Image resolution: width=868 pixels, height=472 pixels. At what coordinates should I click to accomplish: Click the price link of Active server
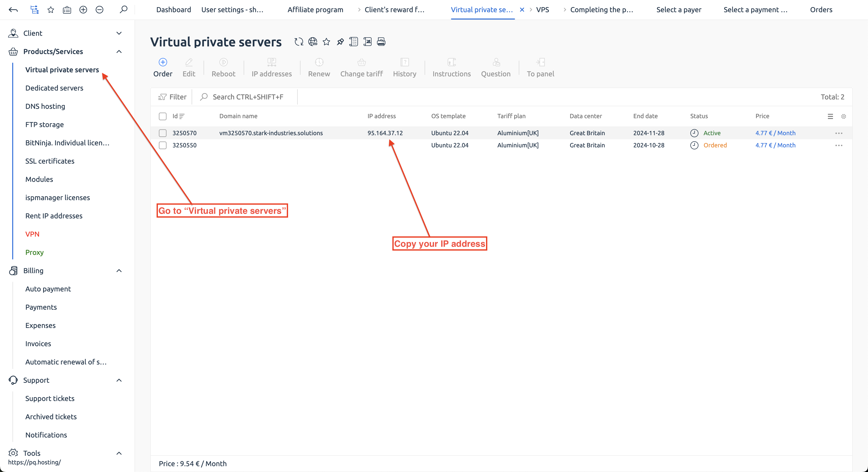775,133
